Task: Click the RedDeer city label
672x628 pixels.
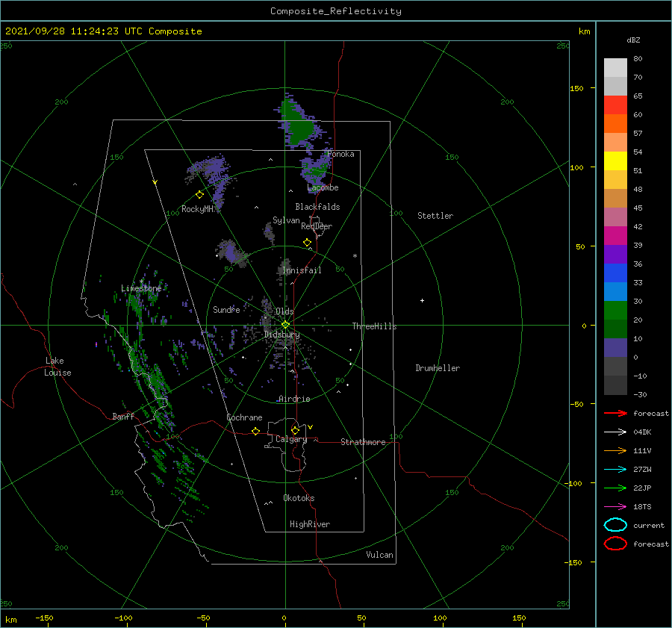Action: click(x=317, y=226)
